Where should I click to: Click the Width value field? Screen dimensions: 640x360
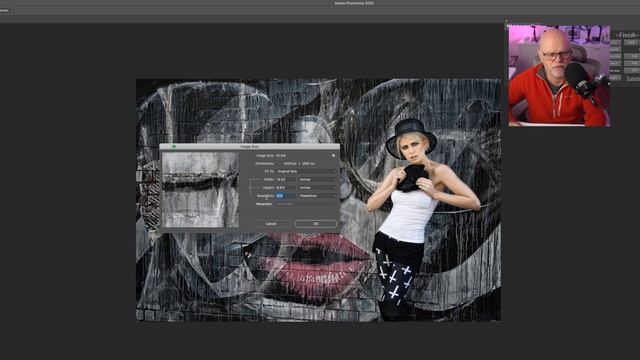(x=286, y=180)
